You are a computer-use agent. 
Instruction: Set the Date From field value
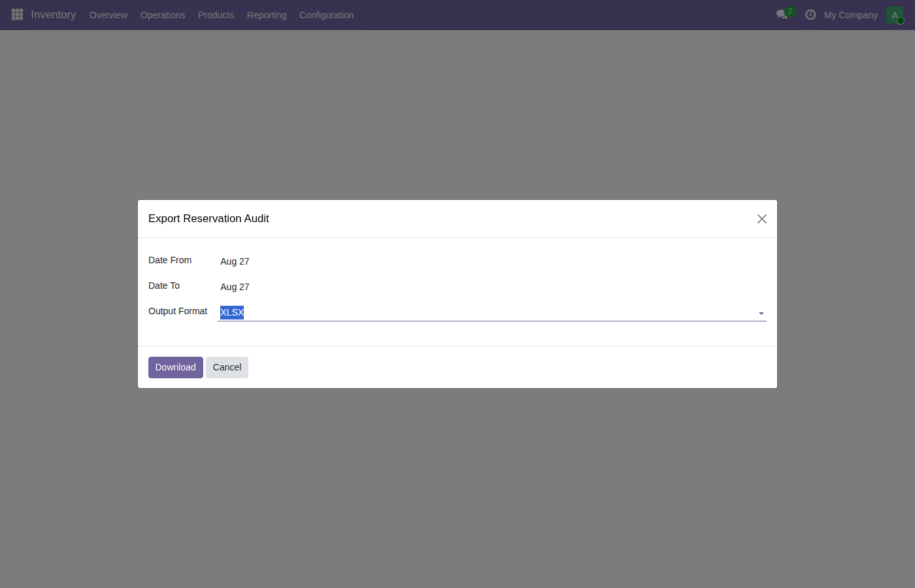491,261
